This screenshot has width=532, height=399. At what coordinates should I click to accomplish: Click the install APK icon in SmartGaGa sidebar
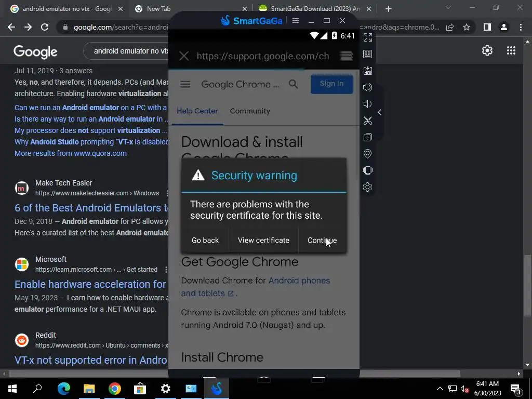coord(367,71)
